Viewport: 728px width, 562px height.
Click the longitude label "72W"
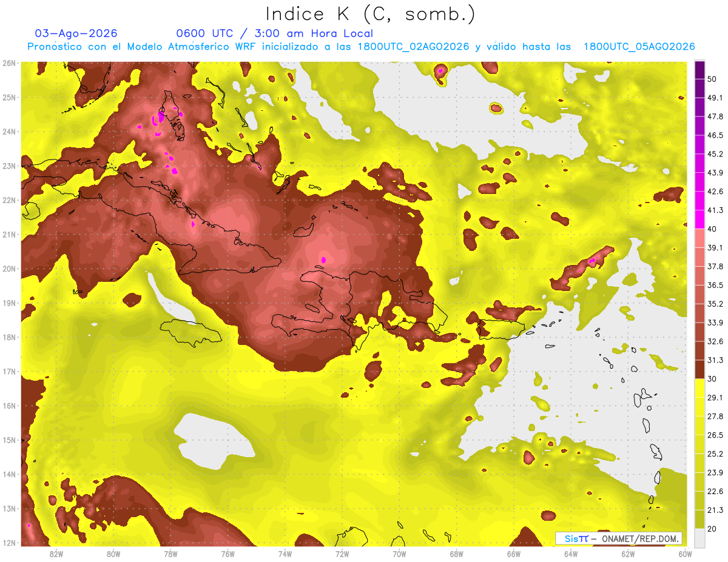pos(342,554)
